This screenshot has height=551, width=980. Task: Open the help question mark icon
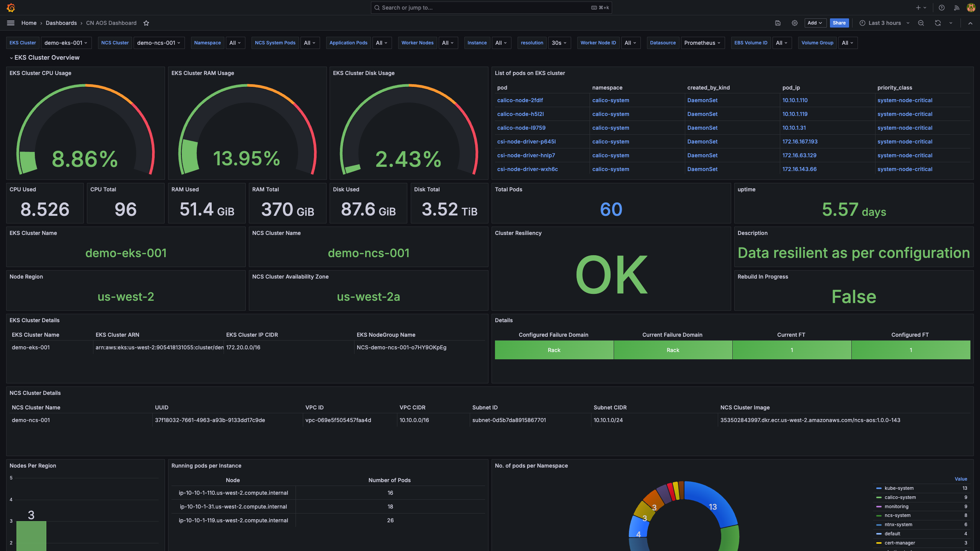click(x=941, y=8)
